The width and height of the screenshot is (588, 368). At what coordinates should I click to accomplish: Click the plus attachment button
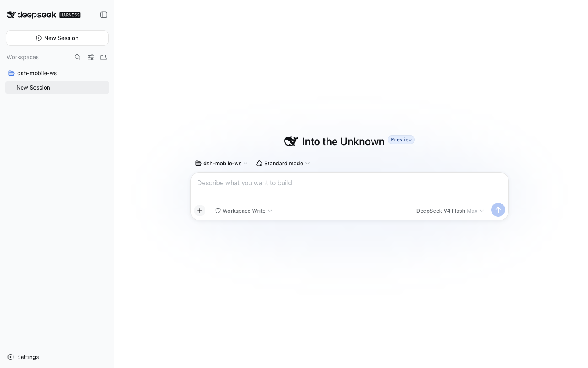coord(200,211)
